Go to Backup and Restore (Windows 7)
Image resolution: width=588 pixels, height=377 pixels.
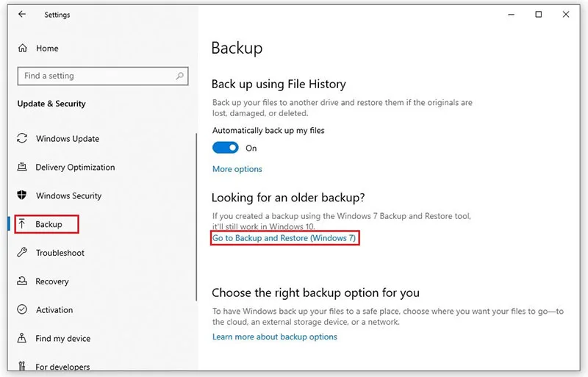284,238
